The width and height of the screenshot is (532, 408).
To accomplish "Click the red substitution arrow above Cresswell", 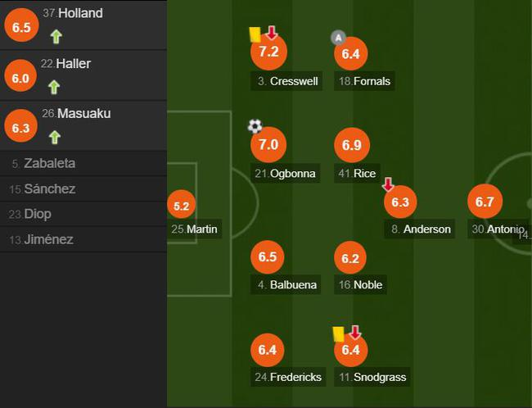I will [272, 33].
